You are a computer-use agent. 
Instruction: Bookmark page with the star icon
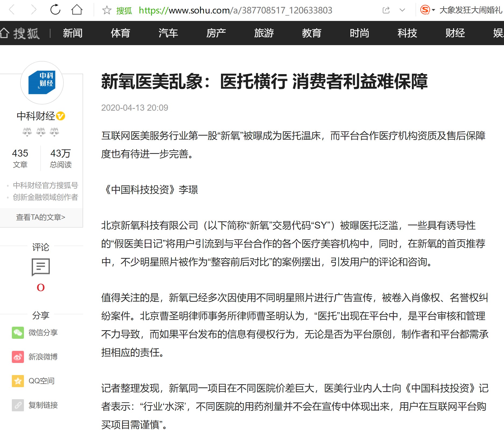[x=107, y=10]
